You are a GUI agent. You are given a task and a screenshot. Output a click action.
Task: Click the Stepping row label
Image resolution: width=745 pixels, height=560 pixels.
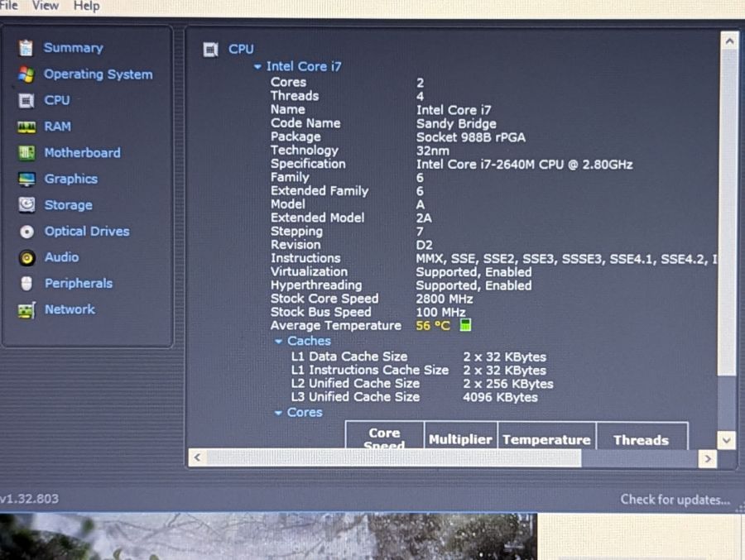(x=296, y=232)
